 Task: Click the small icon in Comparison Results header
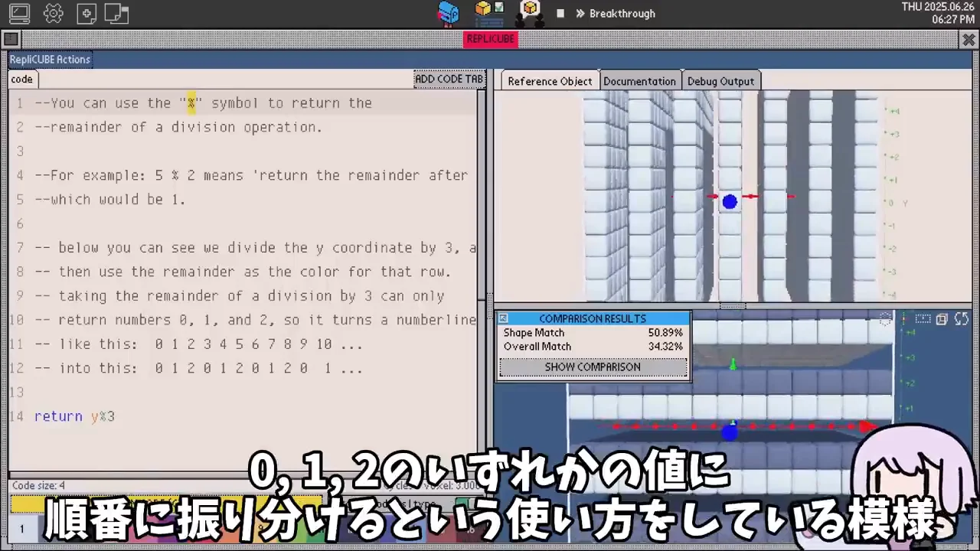click(503, 318)
